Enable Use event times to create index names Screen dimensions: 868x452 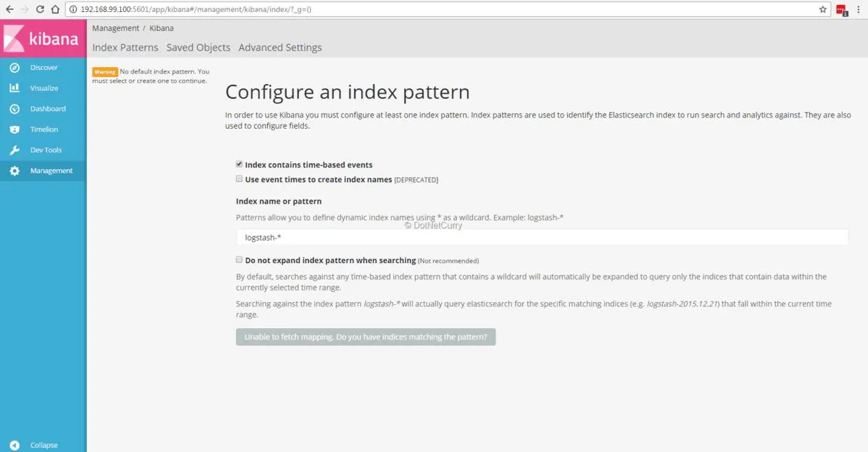click(x=239, y=179)
